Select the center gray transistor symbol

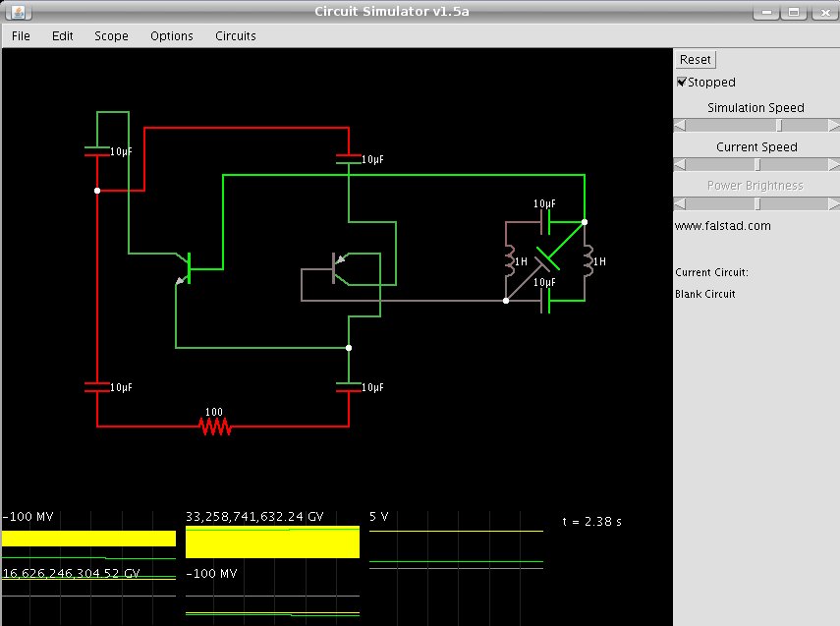(339, 268)
